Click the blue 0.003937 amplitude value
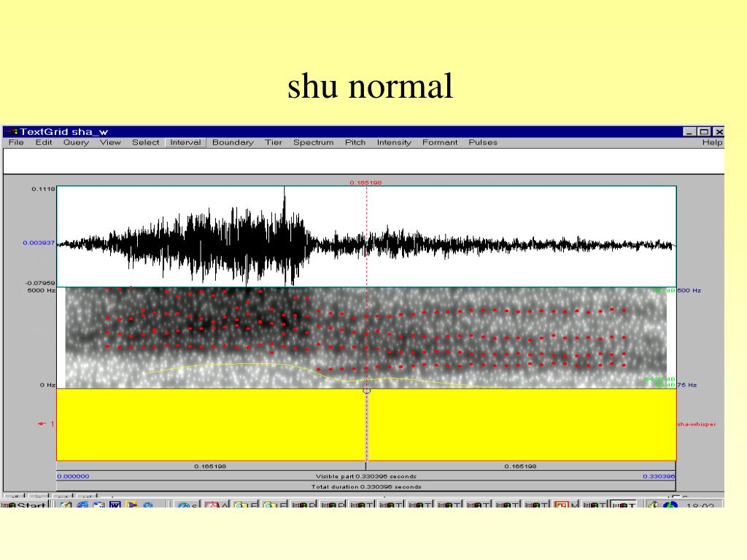747x560 pixels. tap(39, 243)
